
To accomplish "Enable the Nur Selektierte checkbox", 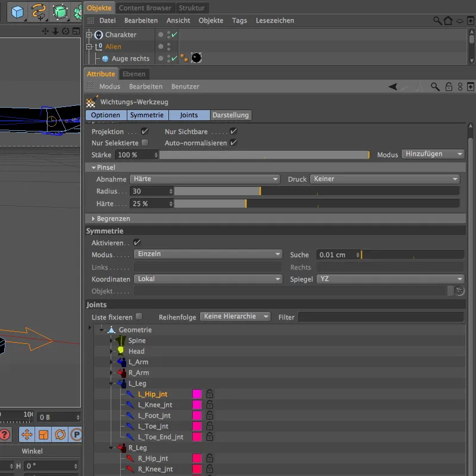I will point(145,142).
